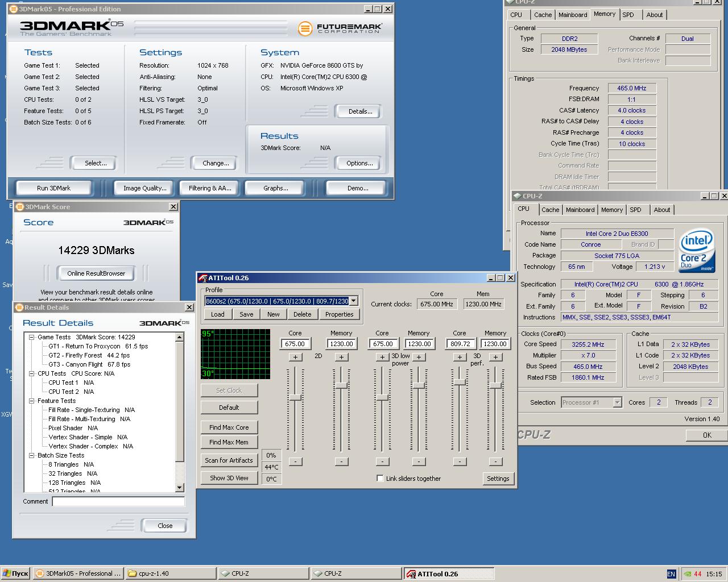Click ATITool title bar icon
Screen dimensions: 728x582
point(203,278)
